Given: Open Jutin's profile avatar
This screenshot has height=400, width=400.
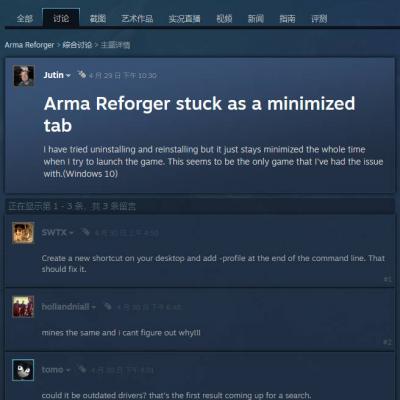Looking at the screenshot, I should pos(23,76).
